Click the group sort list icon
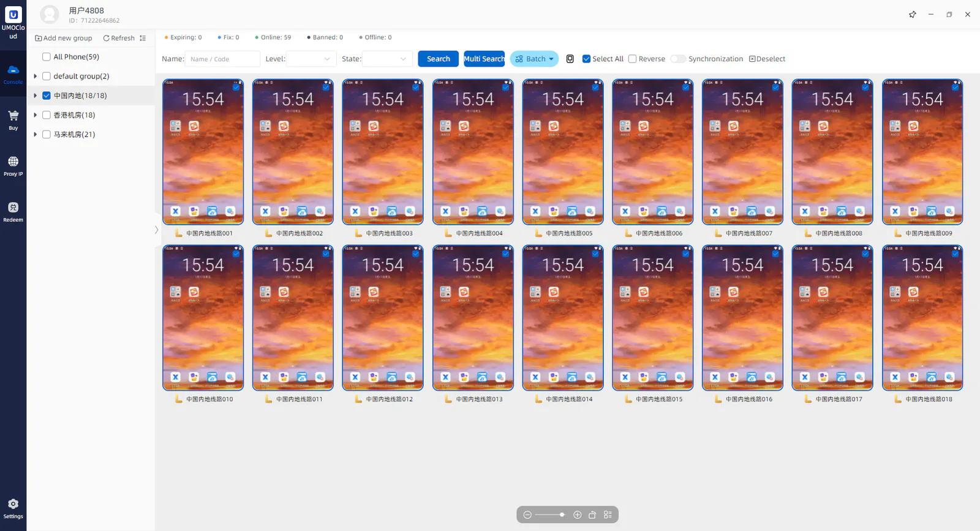The image size is (980, 531). 143,38
